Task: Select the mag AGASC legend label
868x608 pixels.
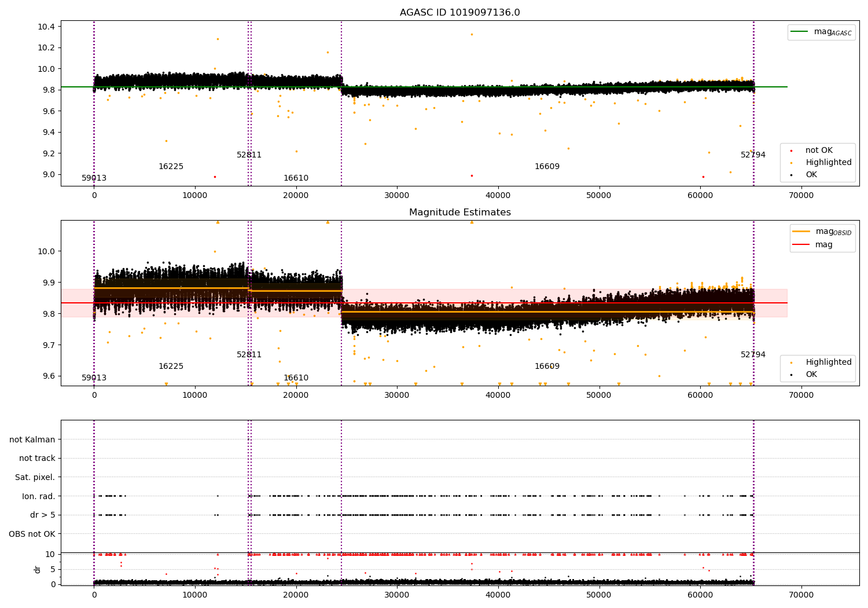Action: [x=833, y=32]
